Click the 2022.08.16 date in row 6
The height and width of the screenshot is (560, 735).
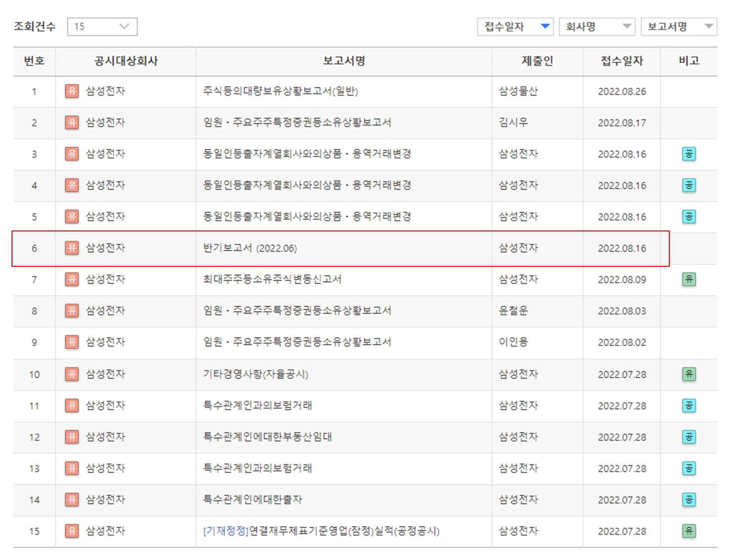click(x=622, y=248)
